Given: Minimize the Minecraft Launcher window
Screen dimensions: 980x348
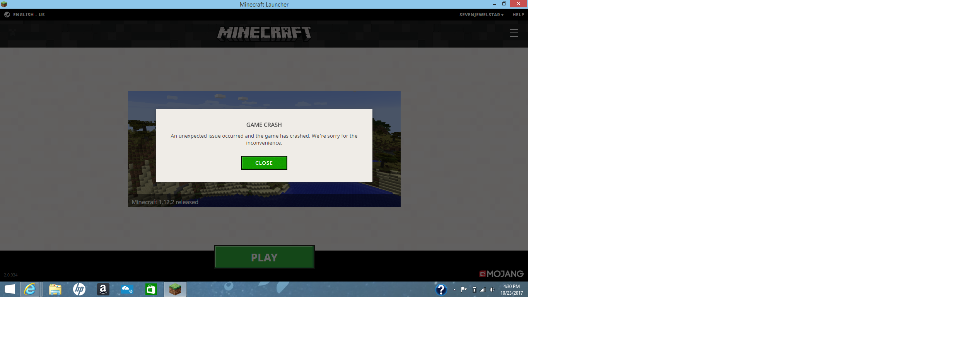Looking at the screenshot, I should (x=494, y=4).
